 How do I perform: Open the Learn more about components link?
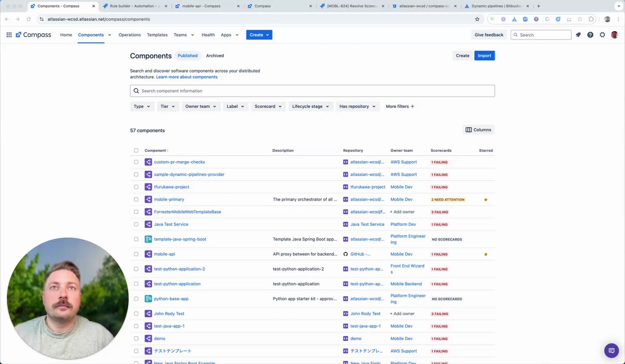pyautogui.click(x=187, y=77)
